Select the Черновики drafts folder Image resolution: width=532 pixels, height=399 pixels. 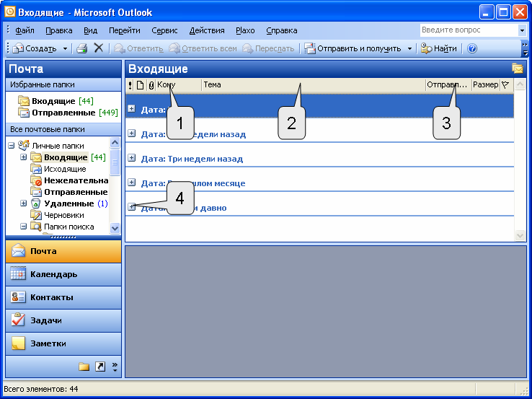point(58,215)
